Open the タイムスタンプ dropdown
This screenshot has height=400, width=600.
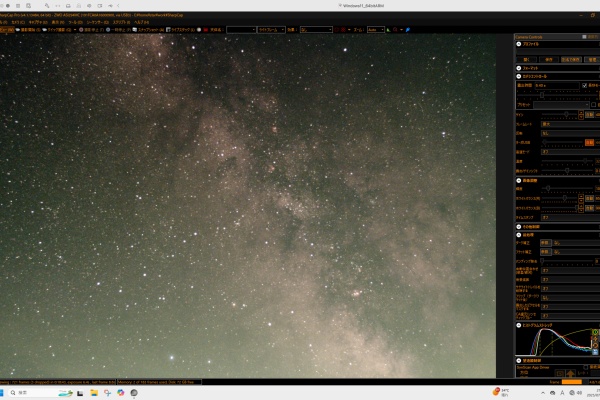tap(571, 217)
